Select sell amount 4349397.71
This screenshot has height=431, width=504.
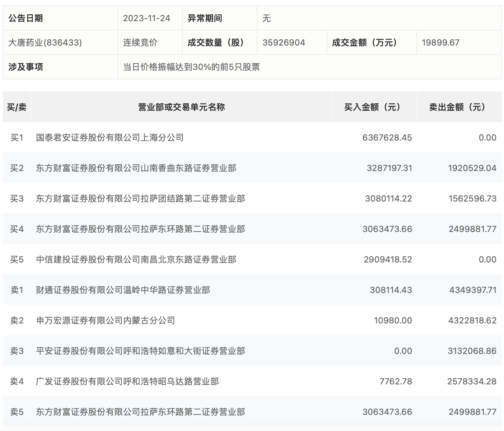(x=473, y=290)
